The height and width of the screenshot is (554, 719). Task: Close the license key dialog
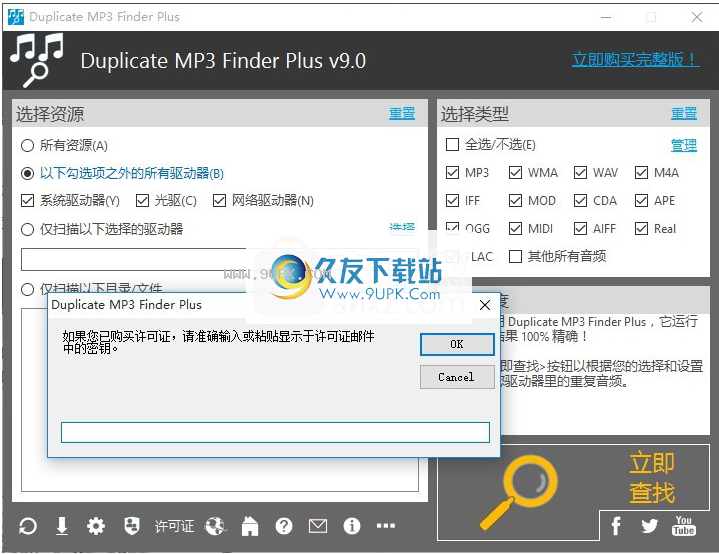pyautogui.click(x=485, y=305)
